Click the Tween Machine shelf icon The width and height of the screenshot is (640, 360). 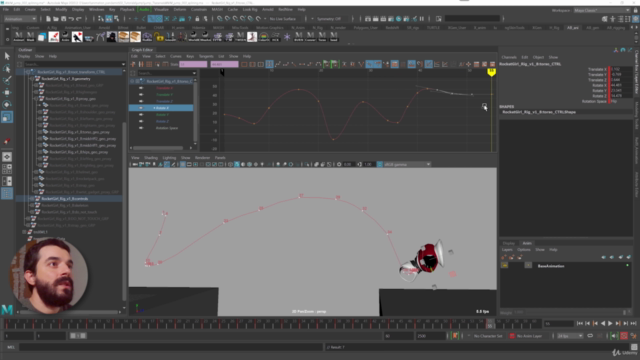click(x=240, y=37)
